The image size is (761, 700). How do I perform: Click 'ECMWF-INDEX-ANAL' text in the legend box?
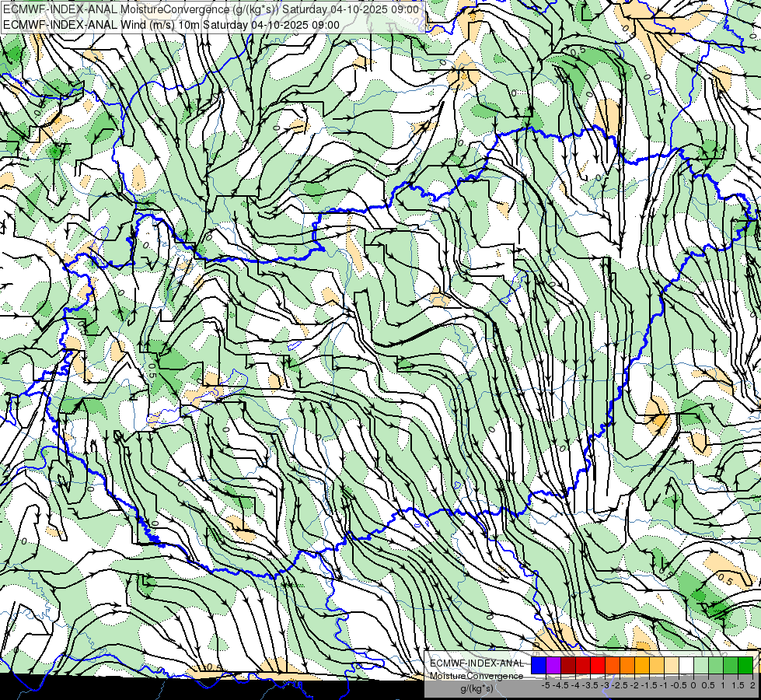(476, 663)
